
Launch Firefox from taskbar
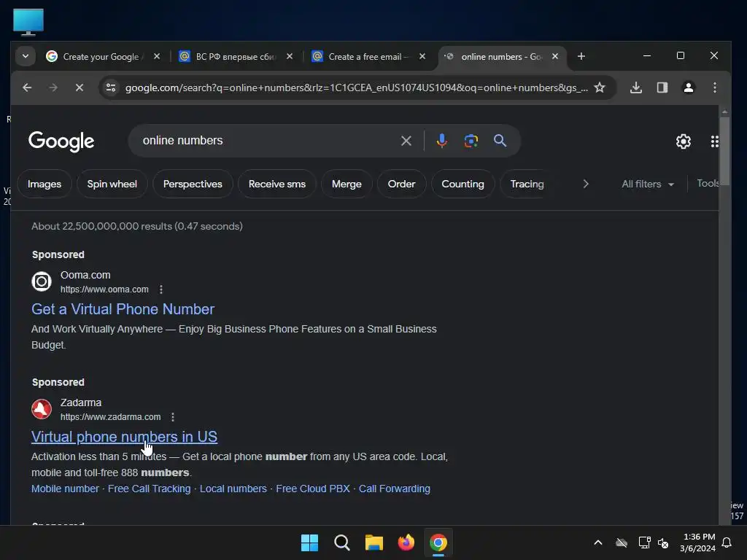coord(406,542)
